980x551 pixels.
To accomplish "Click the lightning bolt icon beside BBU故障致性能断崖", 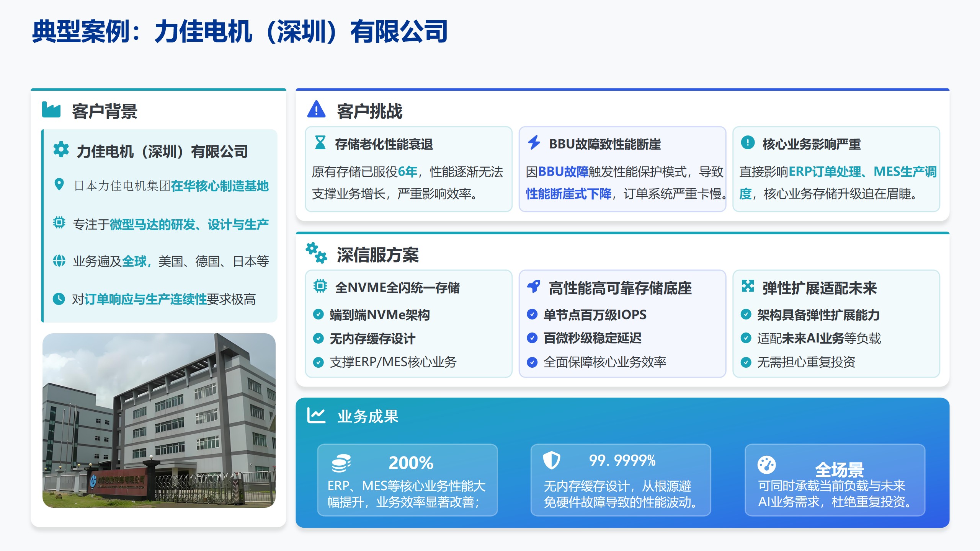I will pyautogui.click(x=534, y=143).
